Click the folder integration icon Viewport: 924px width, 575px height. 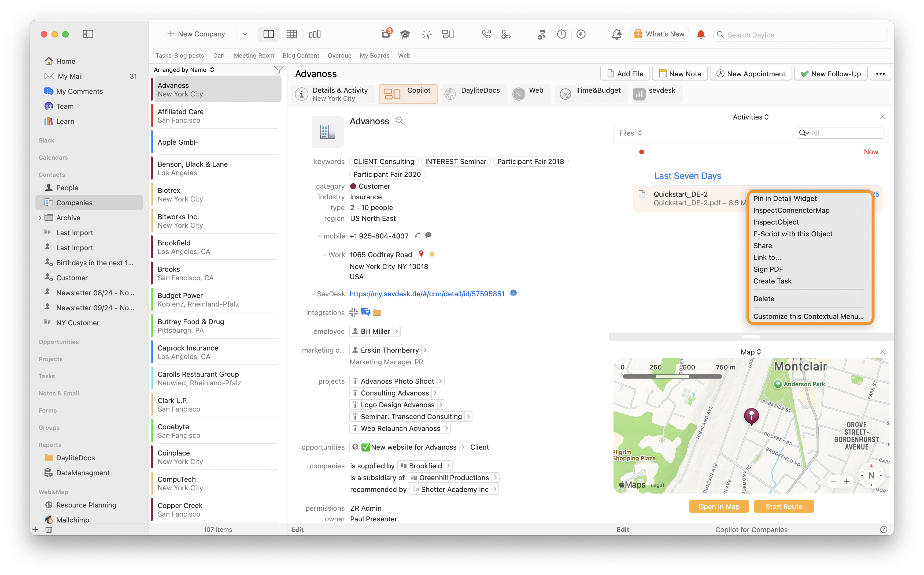(377, 312)
